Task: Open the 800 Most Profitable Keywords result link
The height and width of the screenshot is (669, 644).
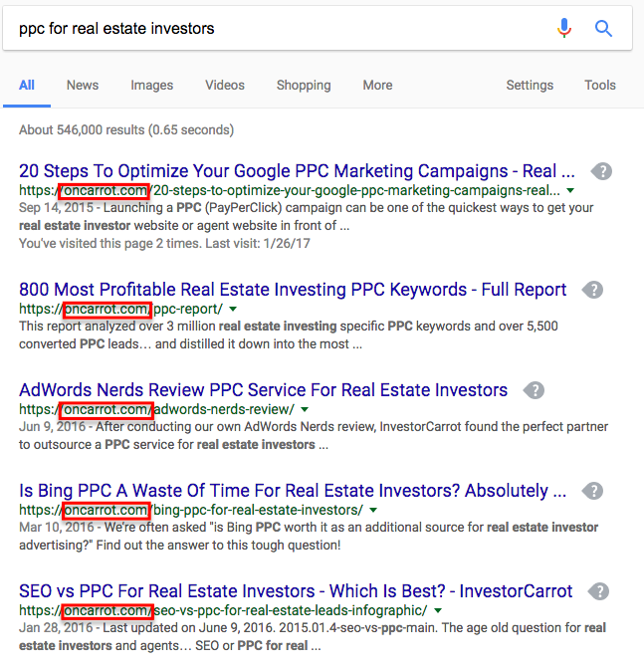Action: click(293, 290)
